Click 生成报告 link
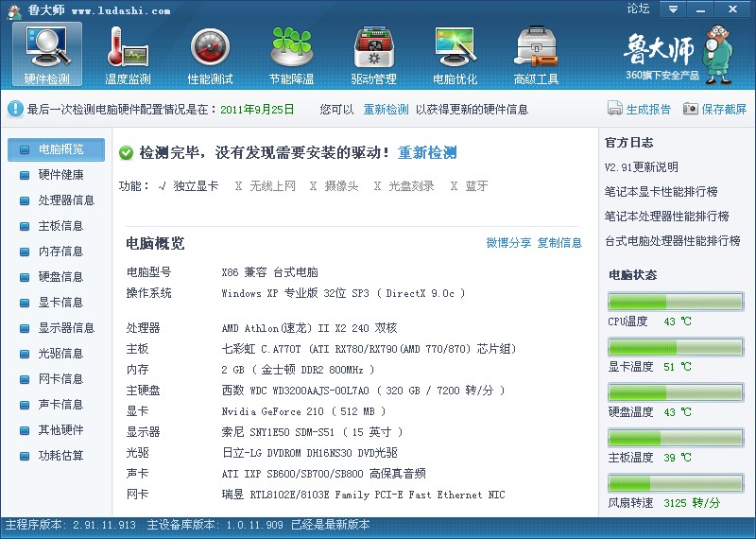This screenshot has height=539, width=756. click(648, 110)
